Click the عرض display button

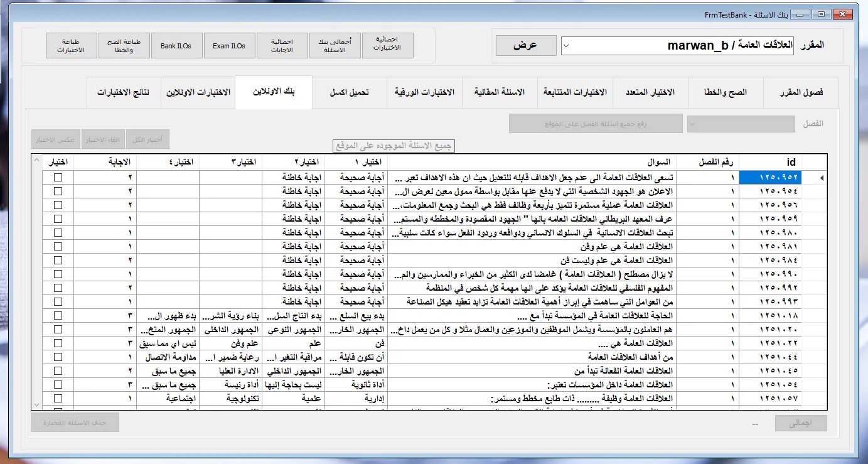click(525, 45)
